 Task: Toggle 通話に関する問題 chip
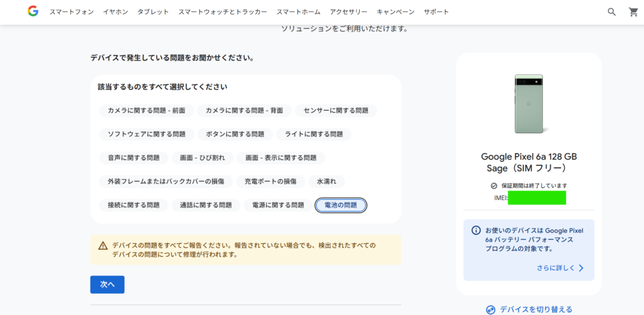(x=206, y=205)
